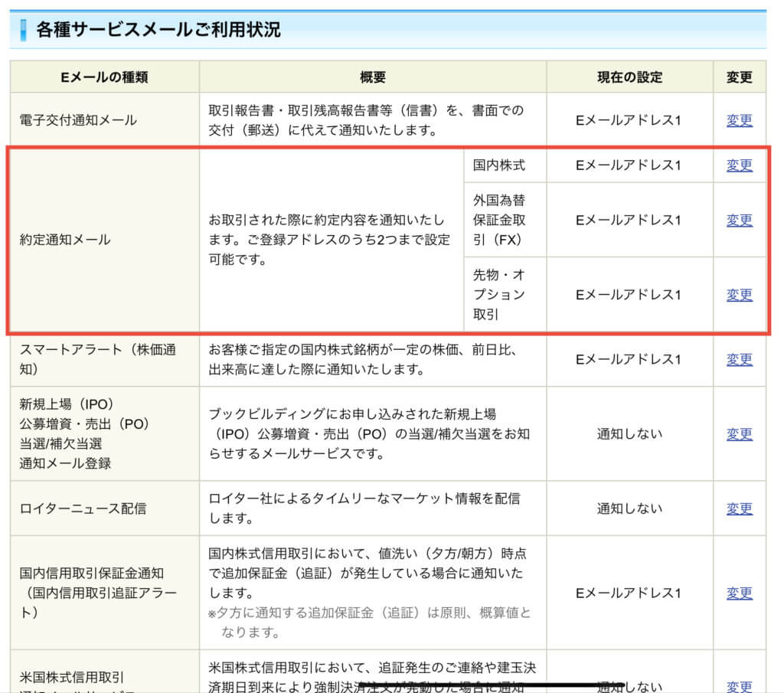Click the 変更 column header cell
Image resolution: width=784 pixels, height=693 pixels.
[x=739, y=77]
